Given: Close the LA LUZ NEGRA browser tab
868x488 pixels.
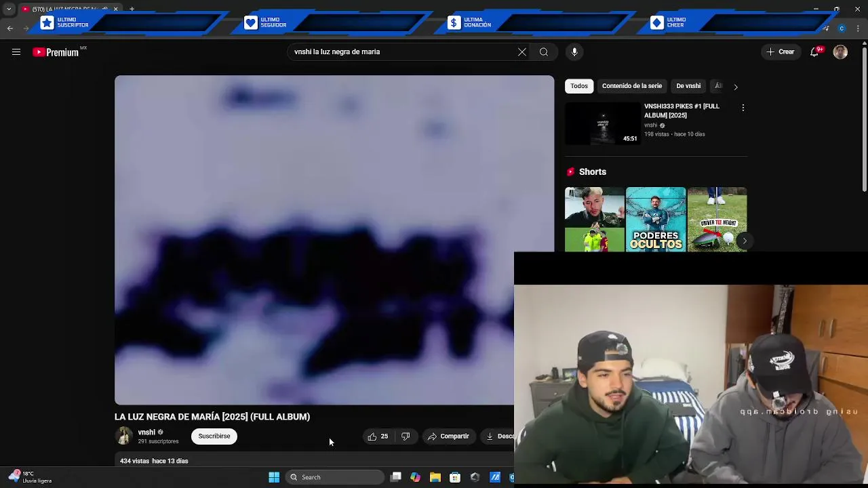Looking at the screenshot, I should (x=115, y=9).
